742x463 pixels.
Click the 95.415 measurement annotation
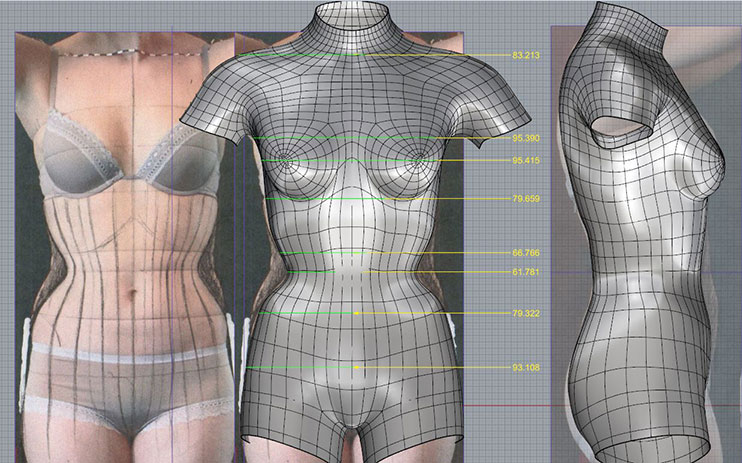coord(526,160)
